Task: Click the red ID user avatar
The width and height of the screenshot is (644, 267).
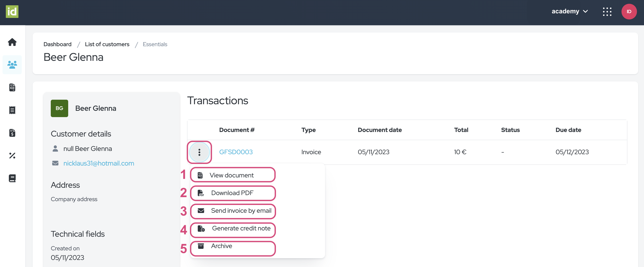Action: 629,12
